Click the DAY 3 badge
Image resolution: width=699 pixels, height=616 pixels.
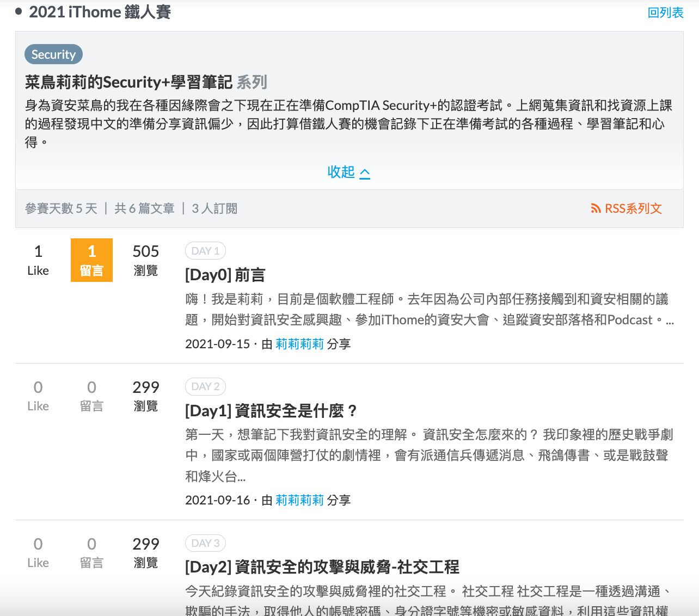point(205,543)
